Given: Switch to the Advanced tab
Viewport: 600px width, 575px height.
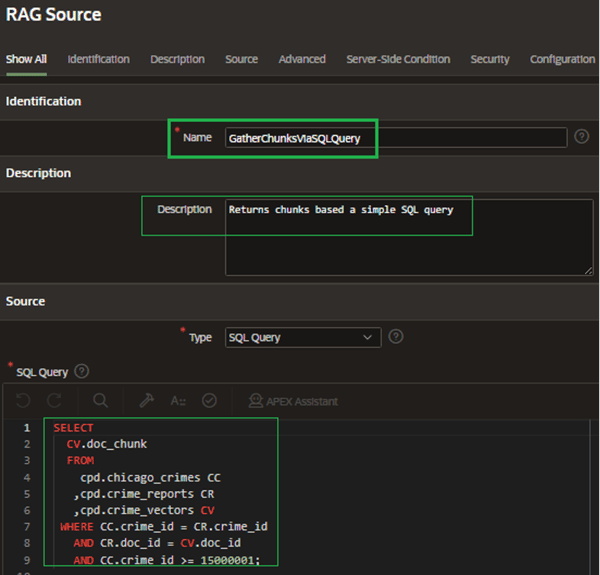Looking at the screenshot, I should pos(302,59).
